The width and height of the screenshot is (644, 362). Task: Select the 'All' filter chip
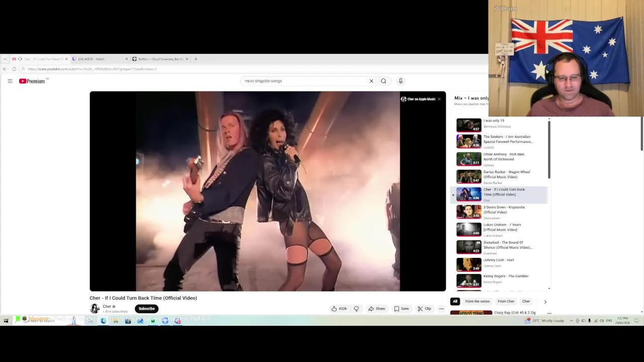(x=455, y=301)
